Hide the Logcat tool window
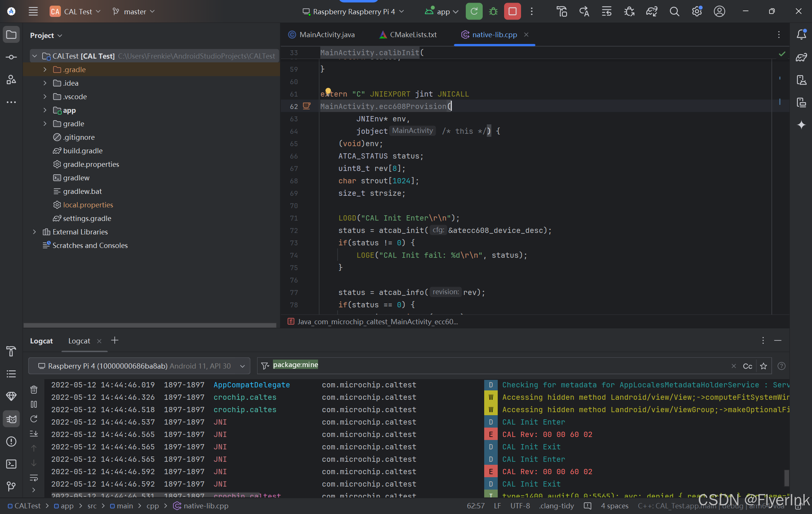This screenshot has height=514, width=812. (778, 340)
